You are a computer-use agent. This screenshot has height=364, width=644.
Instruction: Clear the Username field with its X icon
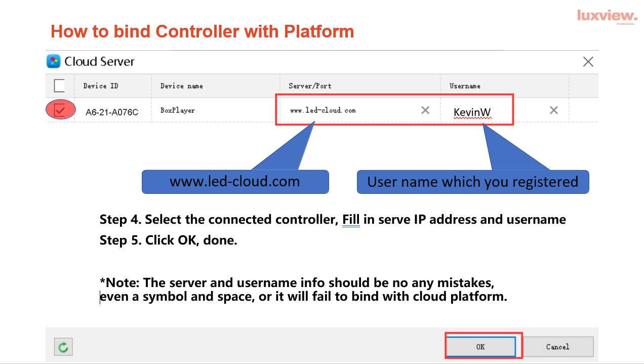pyautogui.click(x=554, y=110)
